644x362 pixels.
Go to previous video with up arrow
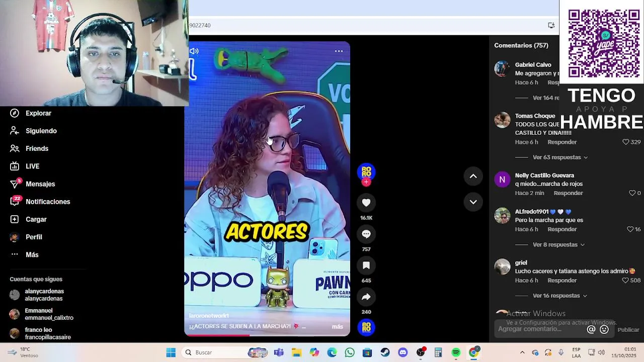point(473,176)
